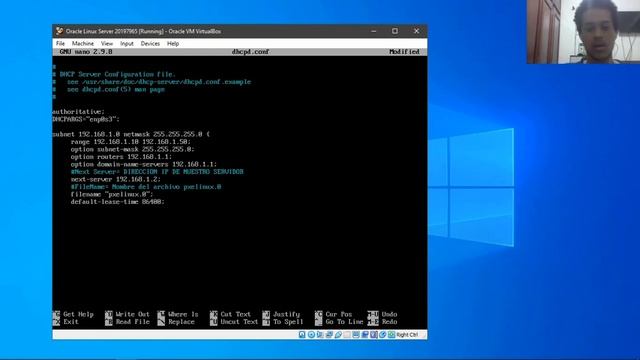Click the USB devices status icon
The width and height of the screenshot is (640, 360).
click(x=338, y=335)
